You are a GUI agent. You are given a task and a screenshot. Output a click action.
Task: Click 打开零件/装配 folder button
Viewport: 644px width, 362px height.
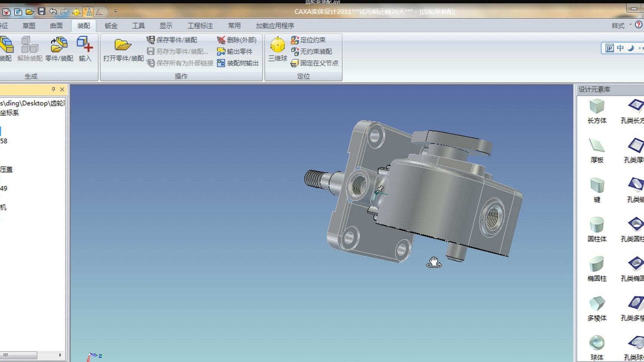pyautogui.click(x=123, y=49)
